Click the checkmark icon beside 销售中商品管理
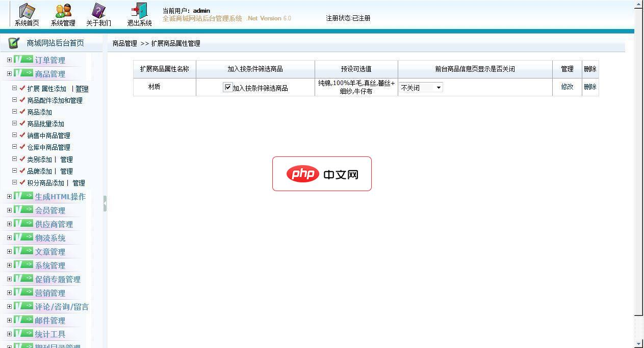Viewport: 644px width, 348px height. click(x=21, y=135)
